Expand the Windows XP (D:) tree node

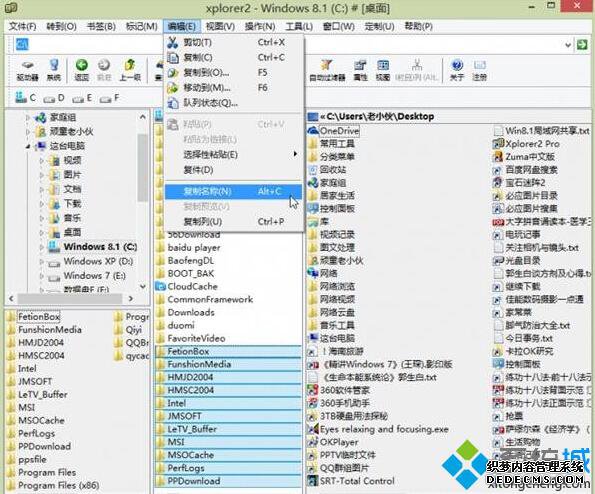[x=41, y=261]
